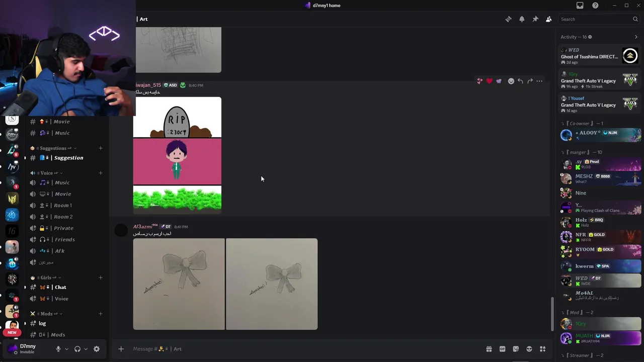The image size is (644, 362).
Task: Join the Room 2 voice channel
Action: click(x=66, y=217)
